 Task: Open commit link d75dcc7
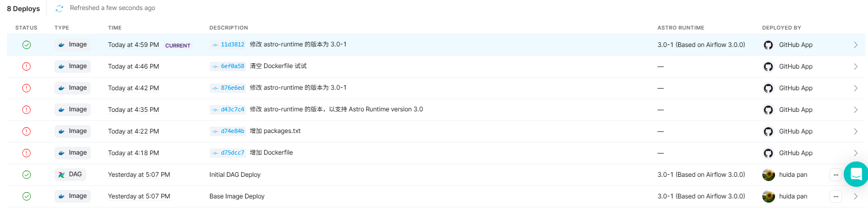point(228,153)
